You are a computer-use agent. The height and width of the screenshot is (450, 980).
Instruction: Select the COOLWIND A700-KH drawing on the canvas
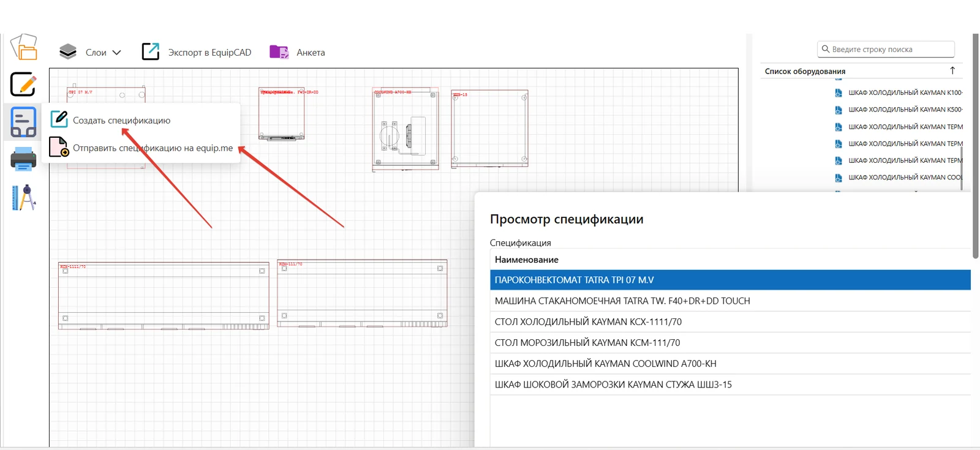coord(405,129)
